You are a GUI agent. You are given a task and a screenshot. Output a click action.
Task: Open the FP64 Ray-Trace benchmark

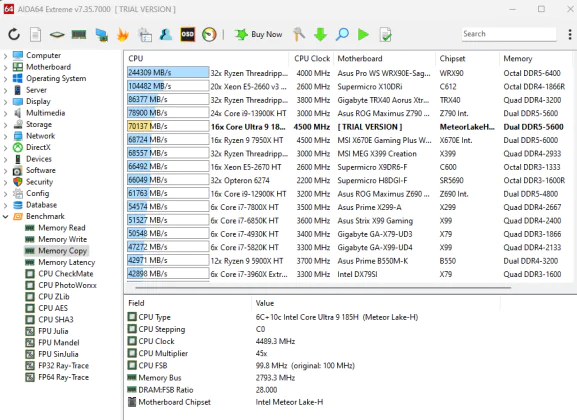[x=64, y=377]
